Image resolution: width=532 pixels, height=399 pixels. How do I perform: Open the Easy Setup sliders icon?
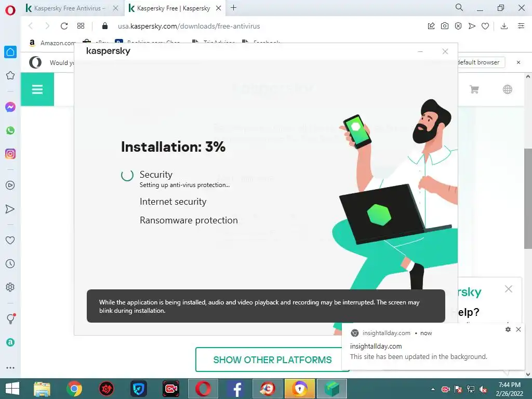(x=521, y=26)
